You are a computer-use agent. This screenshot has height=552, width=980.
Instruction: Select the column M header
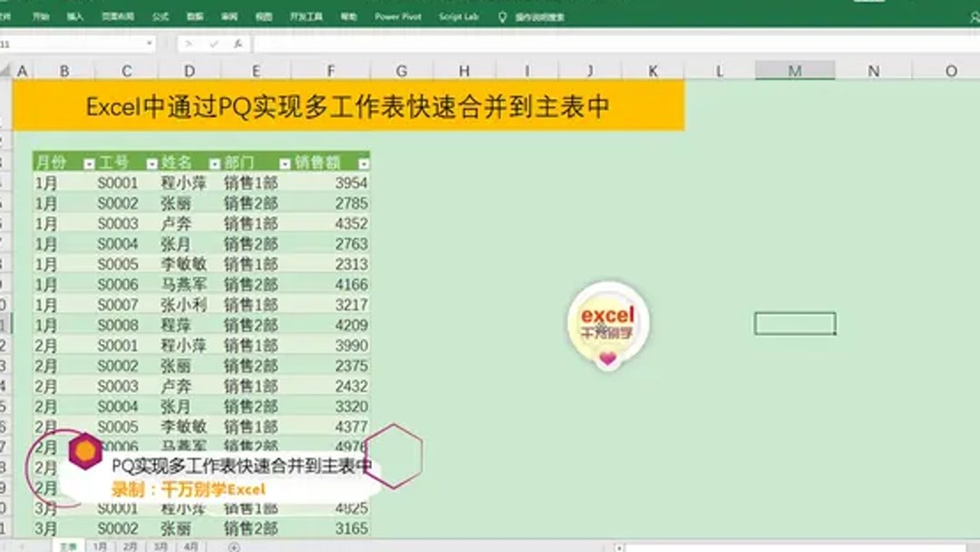pos(794,69)
